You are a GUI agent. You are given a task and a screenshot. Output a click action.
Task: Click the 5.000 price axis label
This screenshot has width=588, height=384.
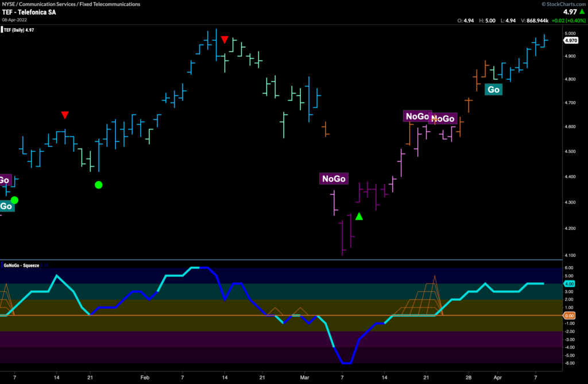(570, 33)
